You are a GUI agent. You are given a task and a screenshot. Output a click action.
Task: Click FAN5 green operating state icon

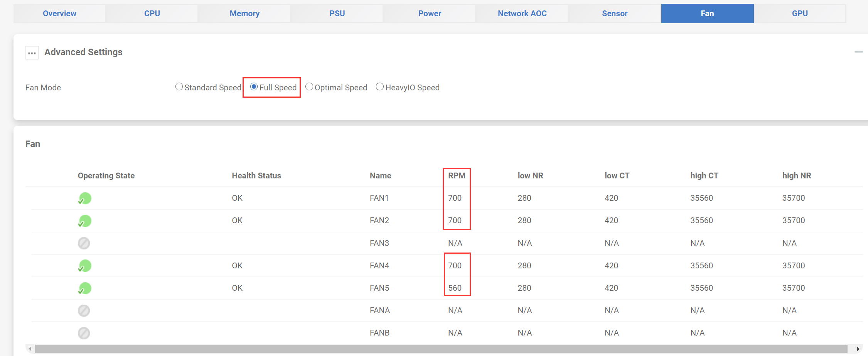tap(84, 288)
